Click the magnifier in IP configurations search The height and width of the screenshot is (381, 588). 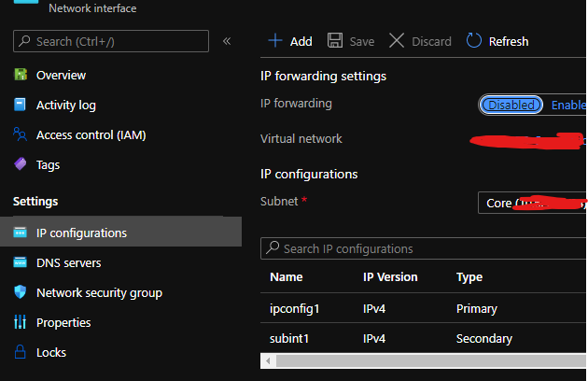point(273,247)
